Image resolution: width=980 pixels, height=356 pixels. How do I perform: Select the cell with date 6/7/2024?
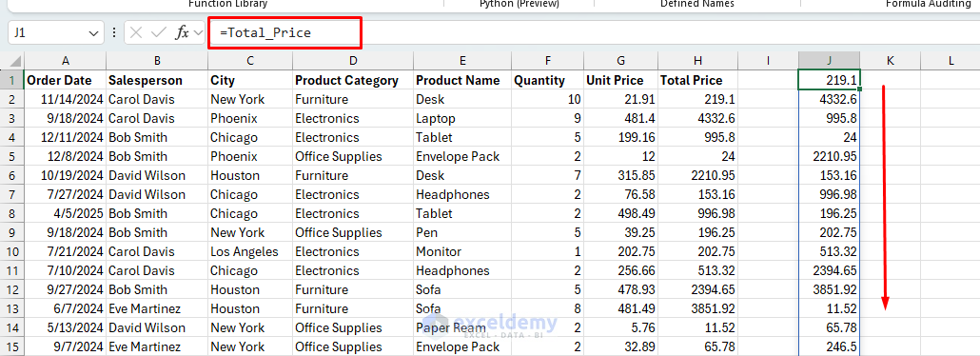pyautogui.click(x=65, y=308)
